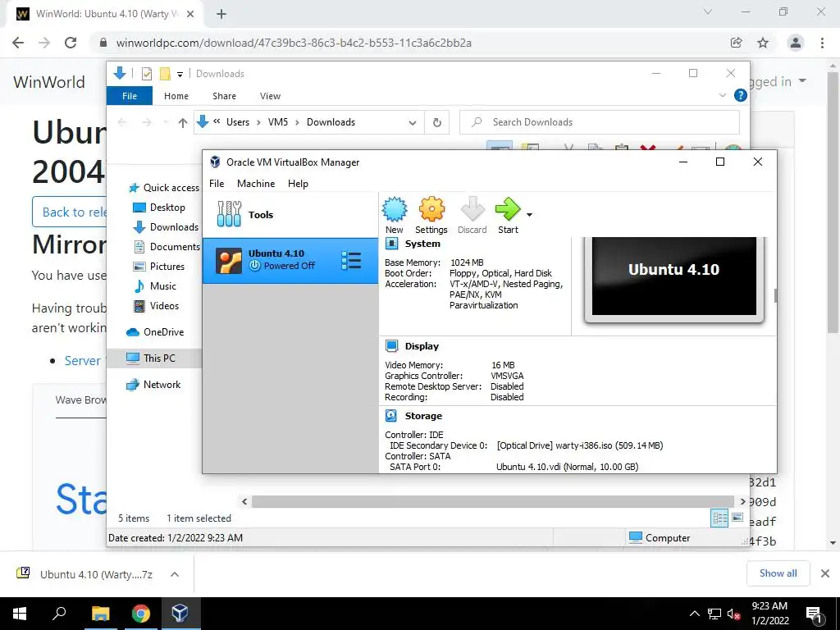The image size is (840, 630).
Task: Open taskbar search magnifier
Action: coord(59,614)
